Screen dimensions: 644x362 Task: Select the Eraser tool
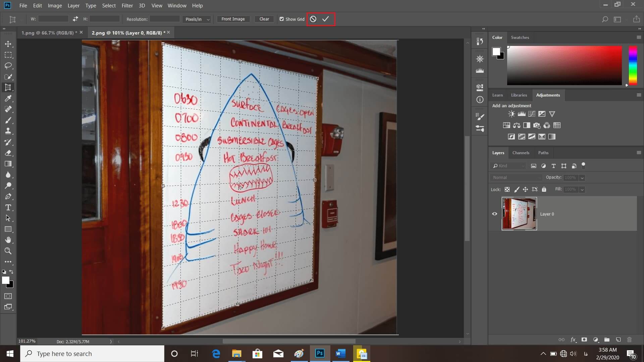click(8, 153)
